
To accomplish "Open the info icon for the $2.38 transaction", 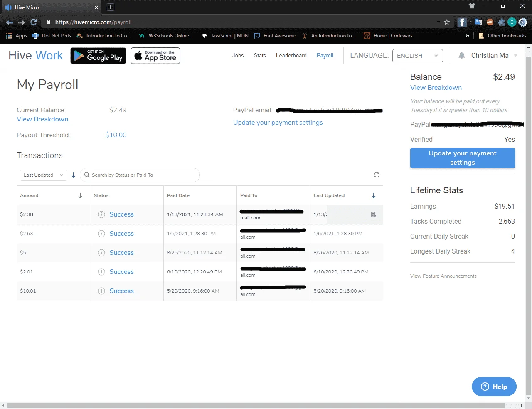I will [x=101, y=214].
